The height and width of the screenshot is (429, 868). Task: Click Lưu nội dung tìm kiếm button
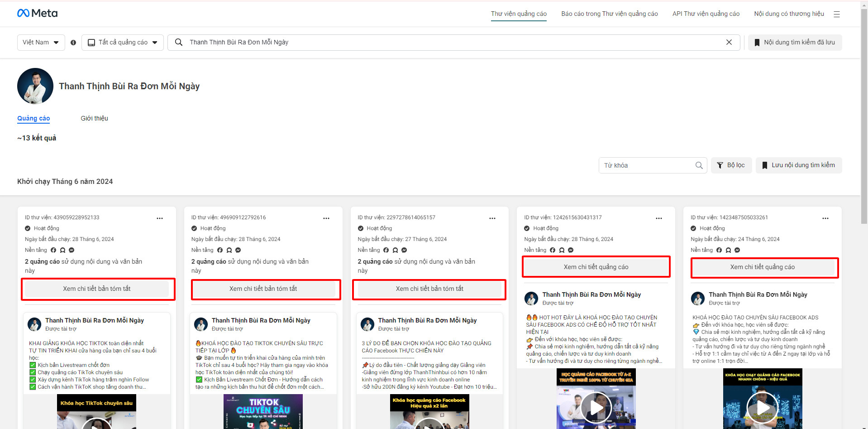point(799,165)
